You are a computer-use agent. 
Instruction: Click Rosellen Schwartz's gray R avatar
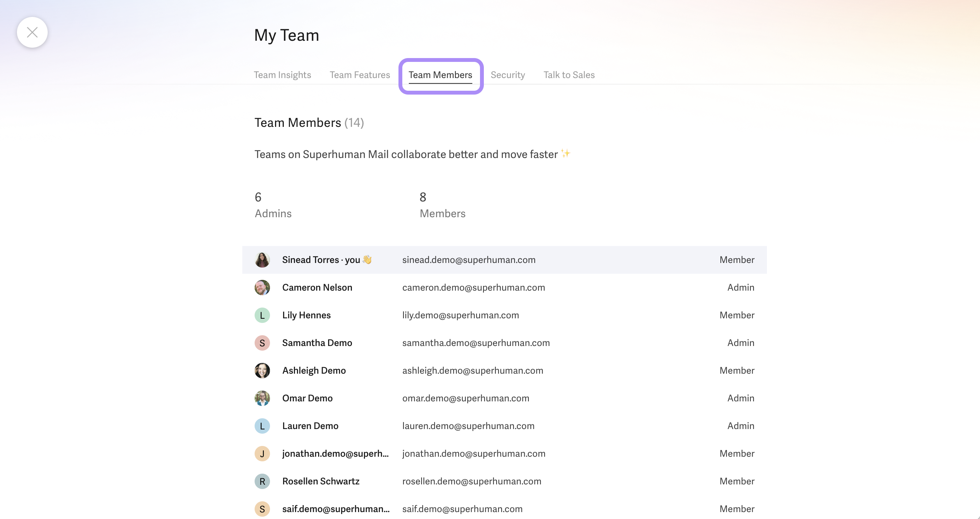pyautogui.click(x=262, y=481)
